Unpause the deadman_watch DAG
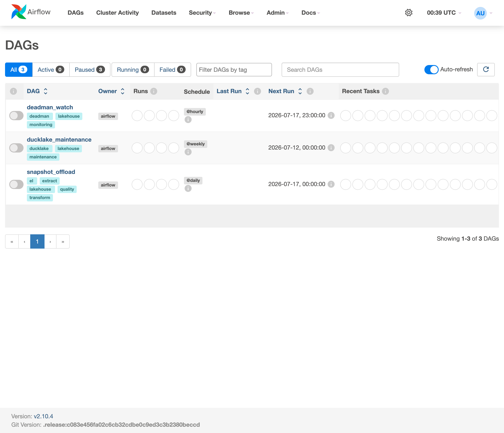Viewport: 504px width, 433px height. pyautogui.click(x=16, y=115)
